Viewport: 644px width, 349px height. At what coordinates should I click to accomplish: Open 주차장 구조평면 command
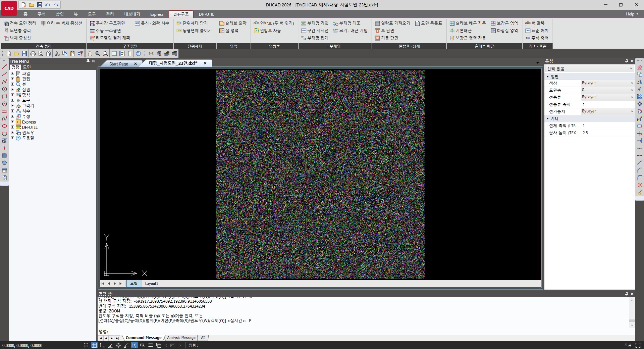[x=107, y=23]
